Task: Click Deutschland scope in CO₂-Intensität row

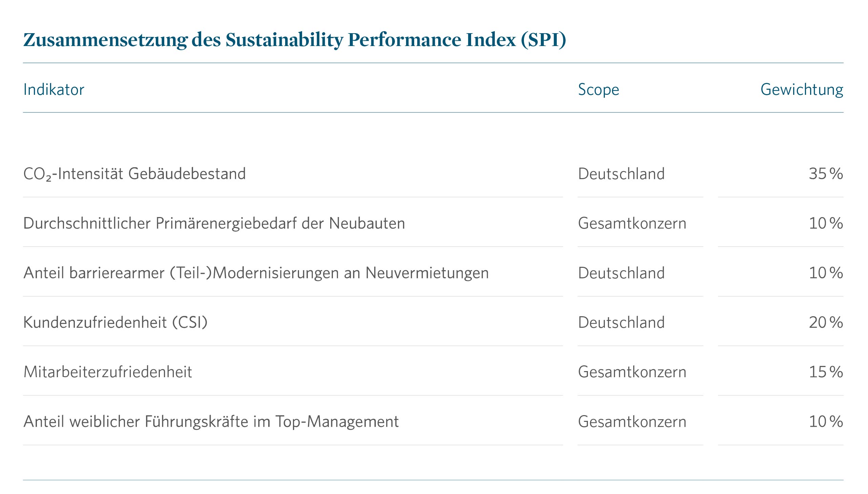Action: (x=621, y=174)
